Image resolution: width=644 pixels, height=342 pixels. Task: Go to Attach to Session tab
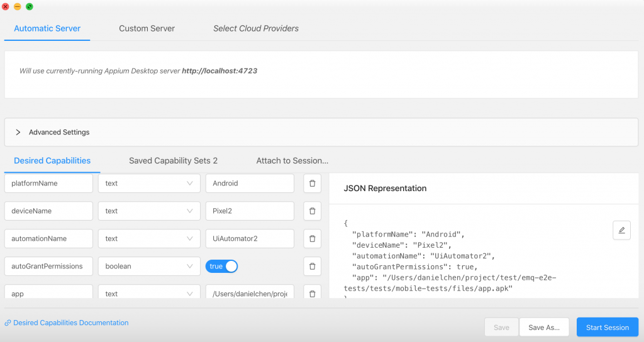pyautogui.click(x=292, y=161)
